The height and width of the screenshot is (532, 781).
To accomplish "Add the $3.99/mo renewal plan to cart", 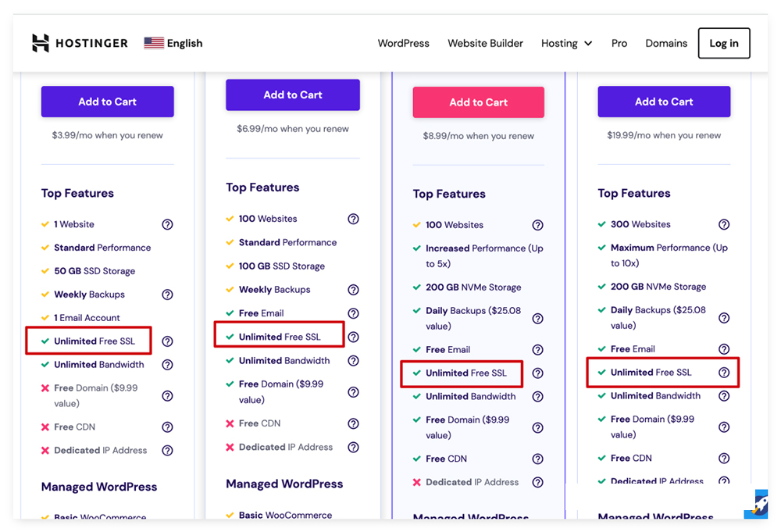I will 108,102.
